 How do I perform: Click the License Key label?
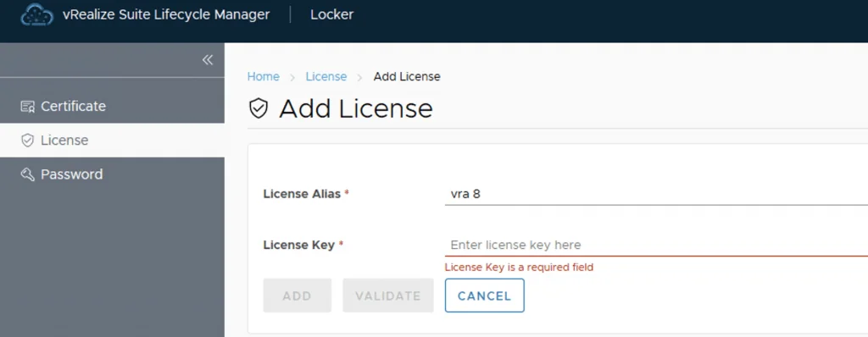(x=299, y=246)
